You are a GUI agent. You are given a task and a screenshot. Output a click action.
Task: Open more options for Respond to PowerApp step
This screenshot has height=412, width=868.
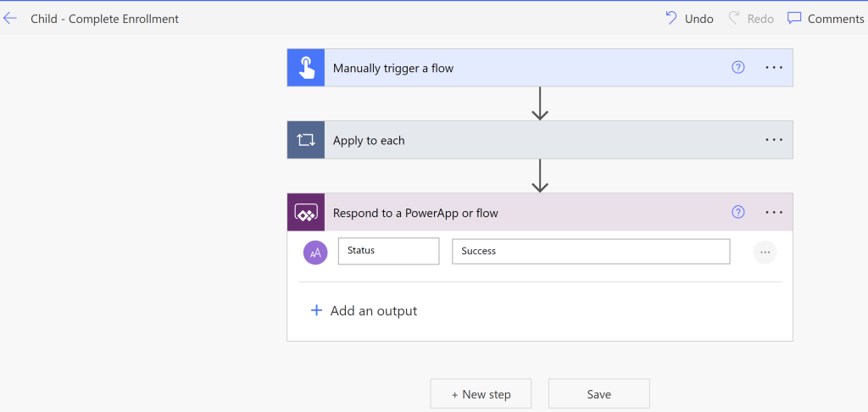click(774, 212)
